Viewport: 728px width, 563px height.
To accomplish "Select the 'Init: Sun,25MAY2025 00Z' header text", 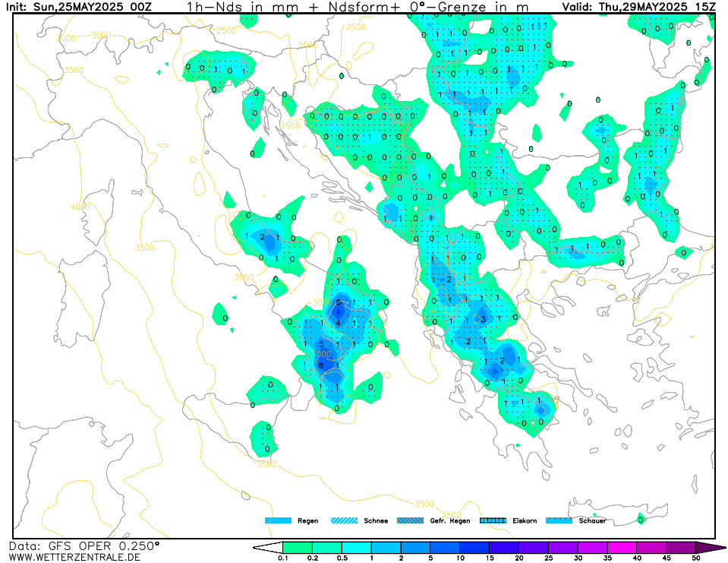I will [x=79, y=7].
